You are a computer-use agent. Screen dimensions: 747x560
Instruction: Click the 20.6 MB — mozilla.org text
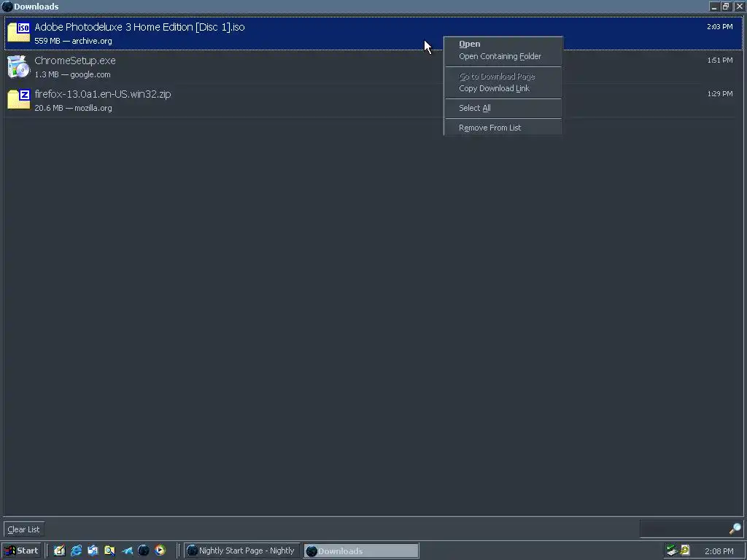74,108
